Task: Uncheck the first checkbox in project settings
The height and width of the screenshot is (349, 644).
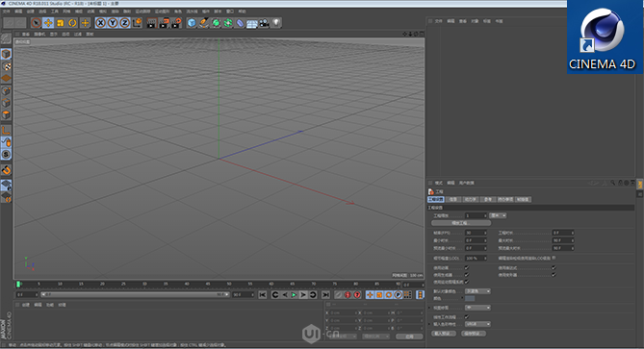Action: click(x=467, y=267)
